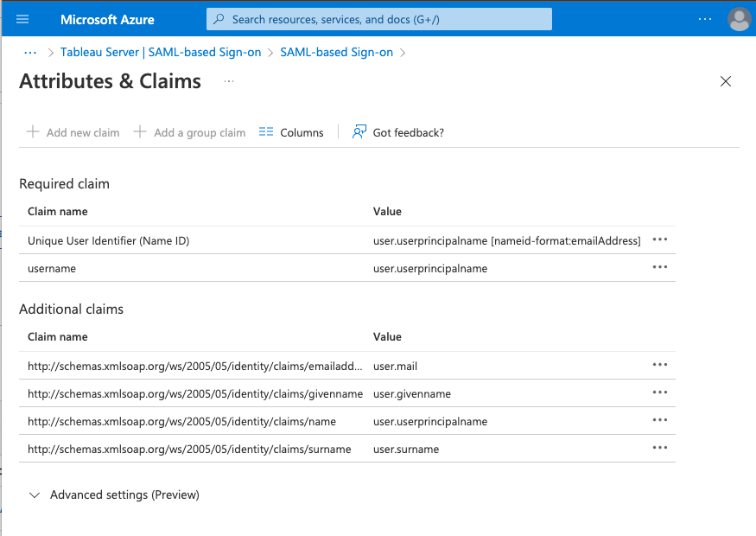
Task: Open the top bar ellipsis overflow menu
Action: [x=705, y=19]
